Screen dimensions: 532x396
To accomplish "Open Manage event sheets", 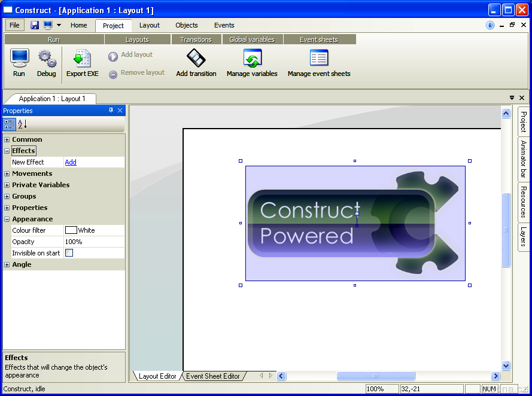I will [x=318, y=58].
